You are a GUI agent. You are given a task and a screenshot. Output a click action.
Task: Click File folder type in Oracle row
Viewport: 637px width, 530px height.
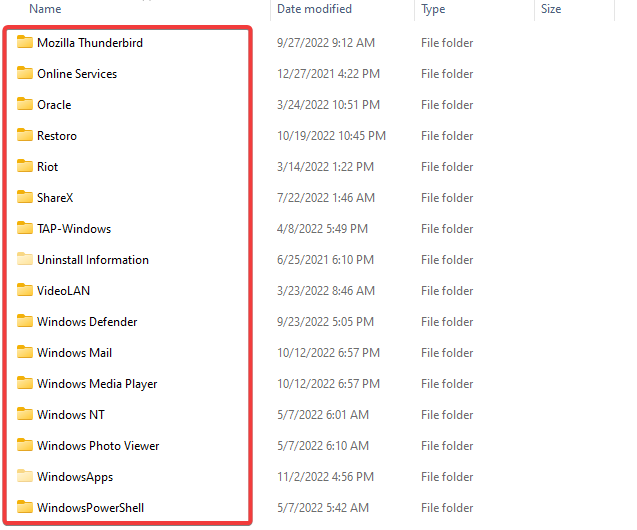447,105
